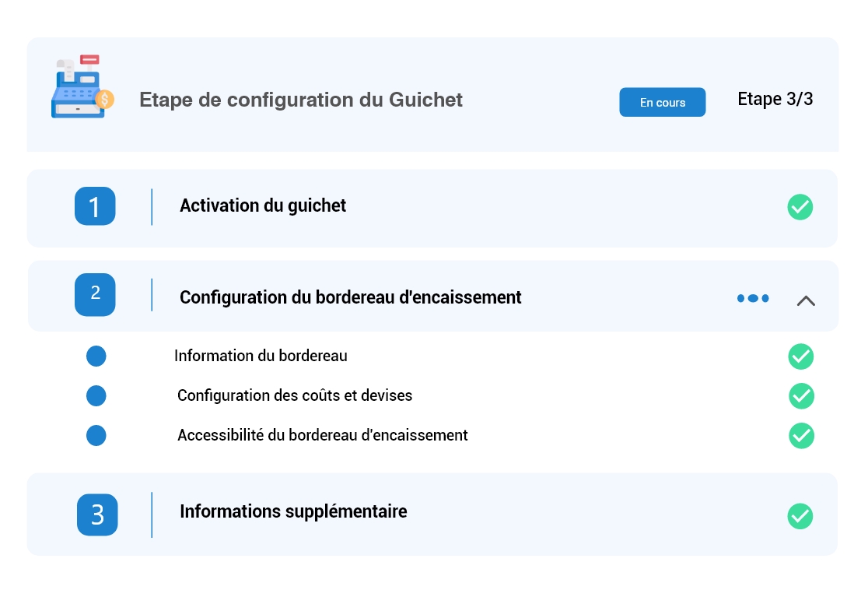This screenshot has width=868, height=597.
Task: Click the step 1 number badge
Action: (x=95, y=206)
